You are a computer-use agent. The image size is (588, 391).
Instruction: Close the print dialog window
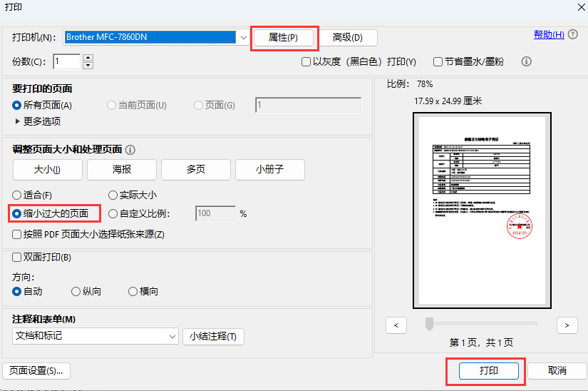click(x=578, y=7)
